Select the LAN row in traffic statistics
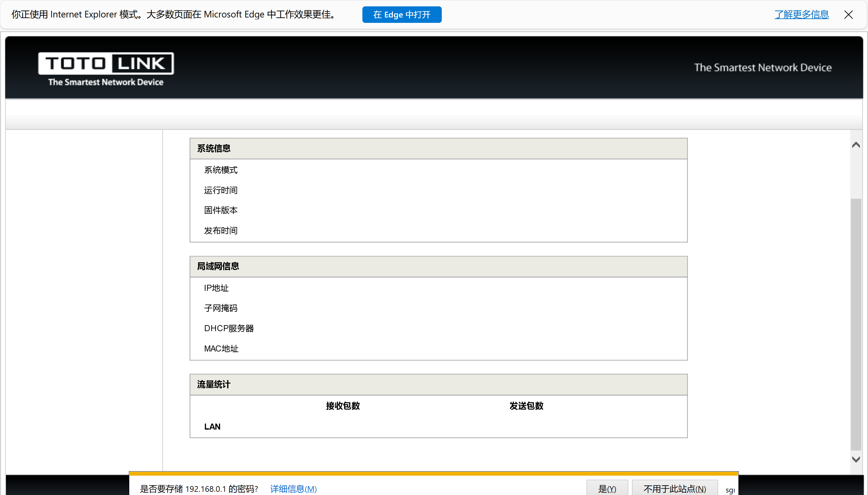Viewport: 868px width, 495px height. click(x=212, y=427)
